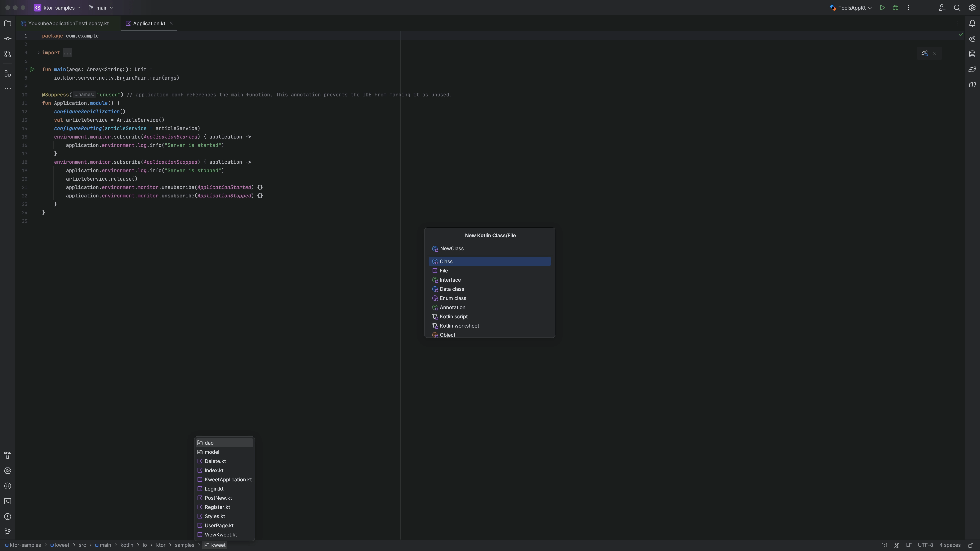The image size is (980, 551).
Task: Click the kweet breadcrumb in status bar
Action: point(218,544)
